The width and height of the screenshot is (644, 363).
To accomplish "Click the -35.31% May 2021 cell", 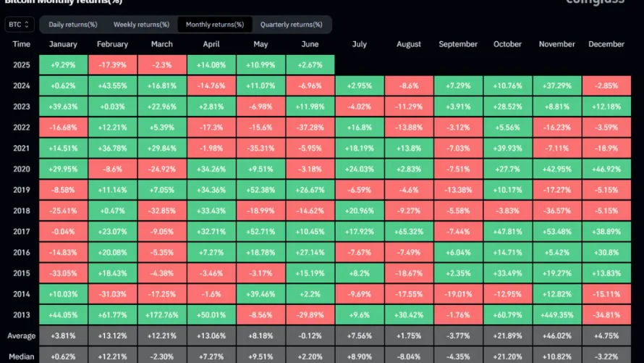I will (260, 149).
